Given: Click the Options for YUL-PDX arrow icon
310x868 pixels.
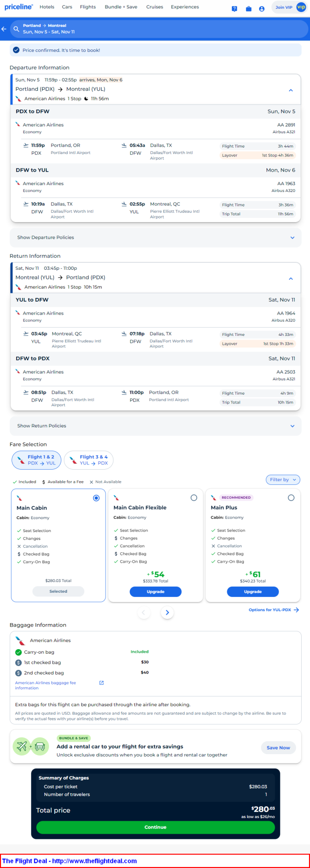Looking at the screenshot, I should click(x=297, y=610).
